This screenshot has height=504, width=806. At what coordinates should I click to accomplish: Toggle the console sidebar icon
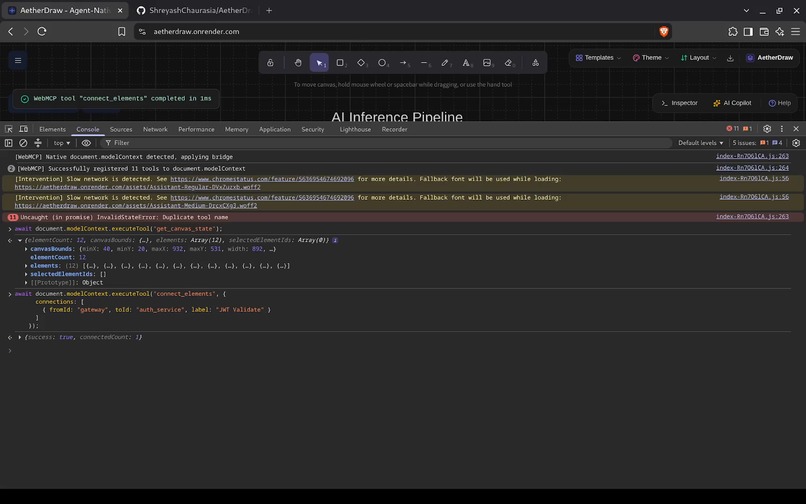(x=9, y=143)
